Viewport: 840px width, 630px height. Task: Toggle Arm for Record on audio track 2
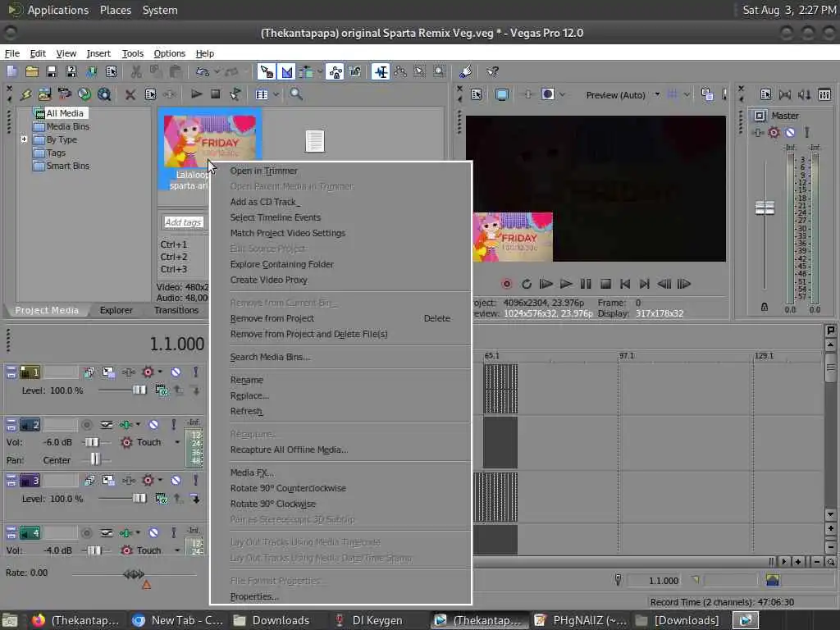click(86, 425)
